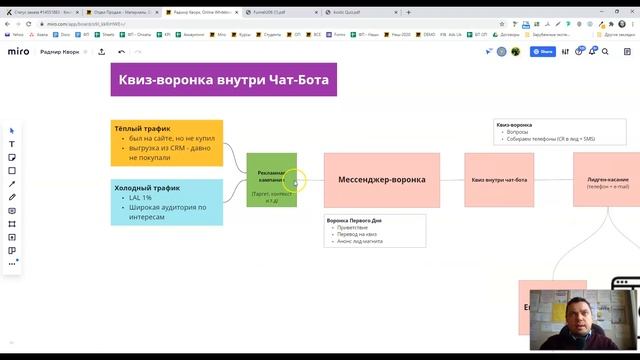Open the other bookmarks folder

[x=616, y=35]
